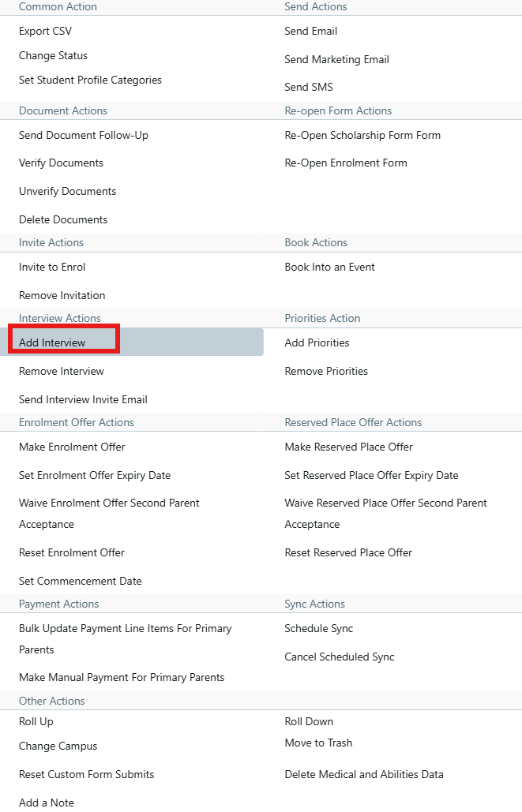Click Make Enrolment Offer
Viewport: 522px width, 812px height.
[x=72, y=447]
